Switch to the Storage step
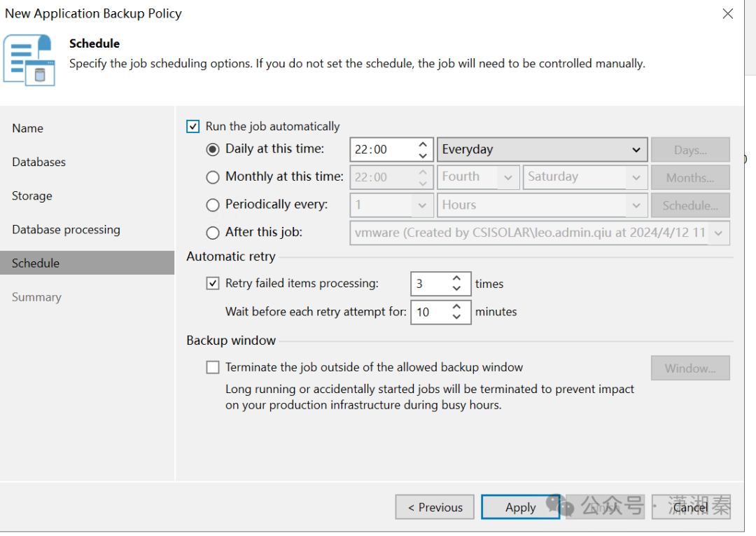Image resolution: width=756 pixels, height=536 pixels. (32, 195)
